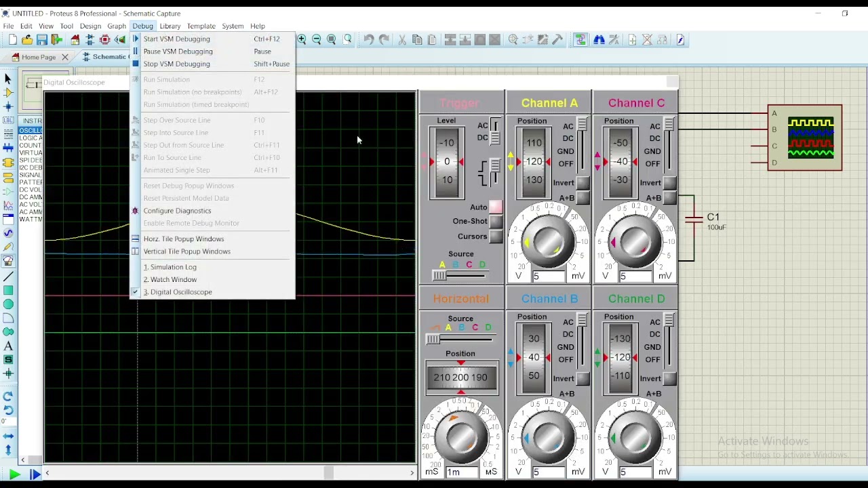Uncheck Digital Oscilloscope in Debug menu
This screenshot has width=868, height=488.
point(213,292)
